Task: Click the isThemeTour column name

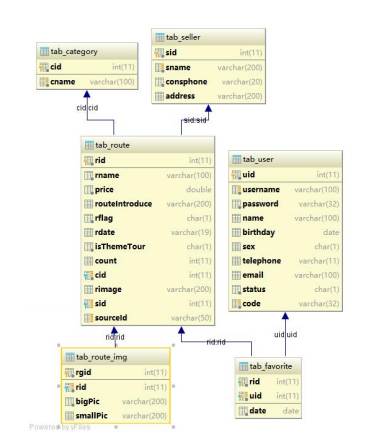Action: click(x=120, y=247)
